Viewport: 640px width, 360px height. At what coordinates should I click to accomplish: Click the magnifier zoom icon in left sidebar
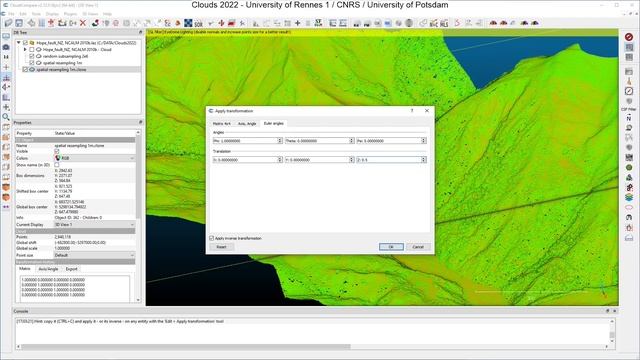coord(6,117)
